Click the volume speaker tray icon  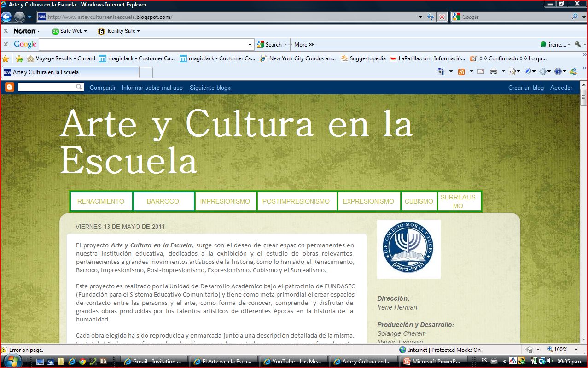(550, 361)
